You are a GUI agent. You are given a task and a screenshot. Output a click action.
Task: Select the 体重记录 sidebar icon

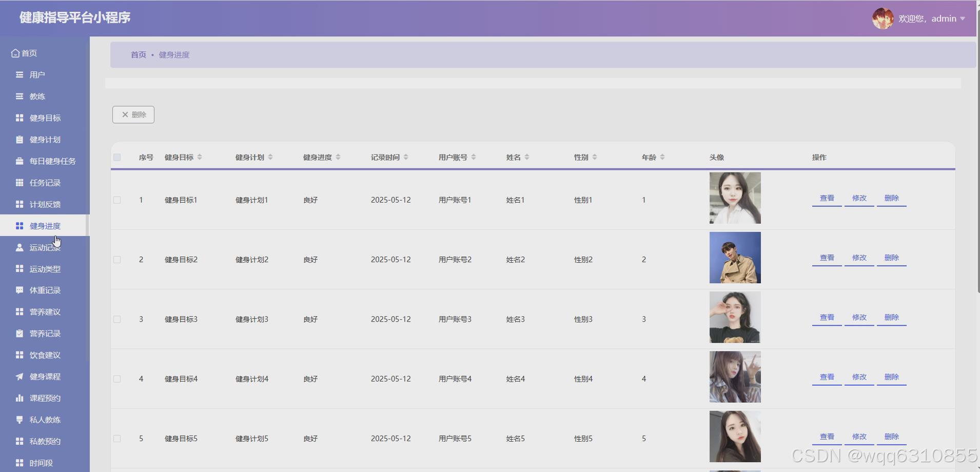[x=19, y=290]
